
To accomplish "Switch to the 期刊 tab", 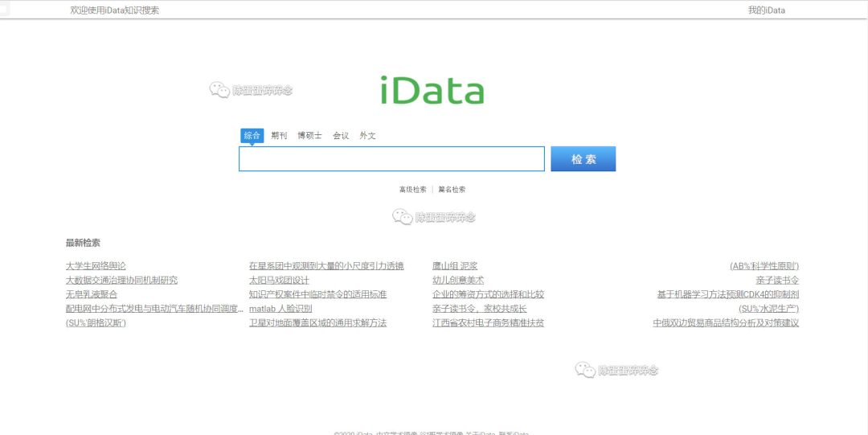I will click(279, 135).
